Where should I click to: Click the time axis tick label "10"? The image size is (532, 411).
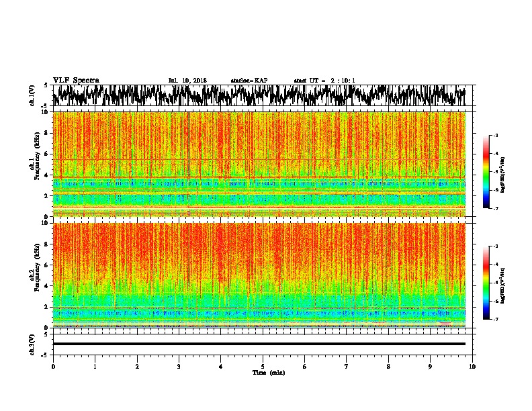coord(472,366)
